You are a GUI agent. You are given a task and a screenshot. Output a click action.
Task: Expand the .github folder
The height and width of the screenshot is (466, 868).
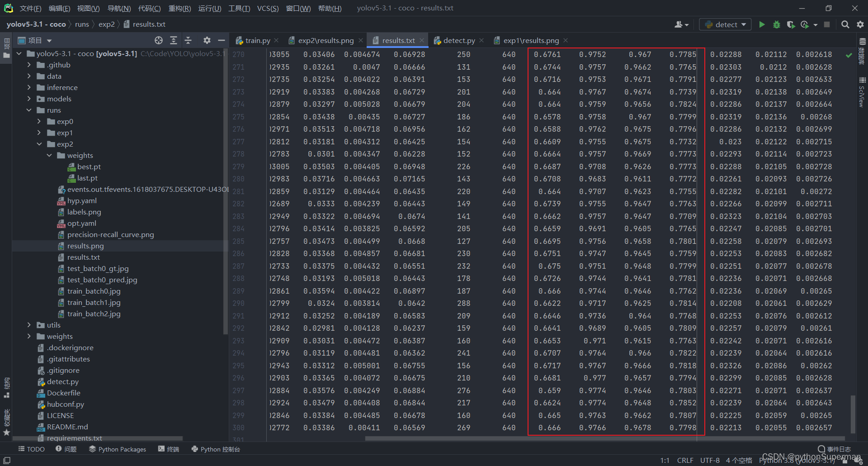pos(29,65)
